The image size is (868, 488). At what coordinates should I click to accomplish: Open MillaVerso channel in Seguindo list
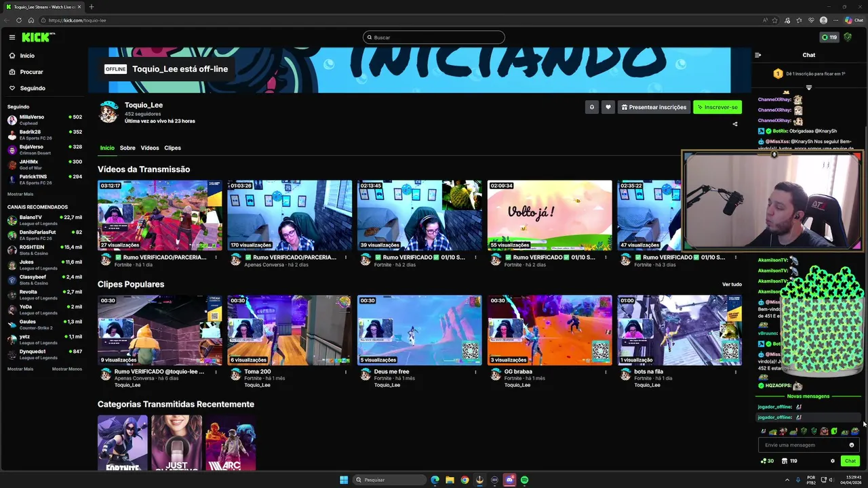tap(45, 119)
